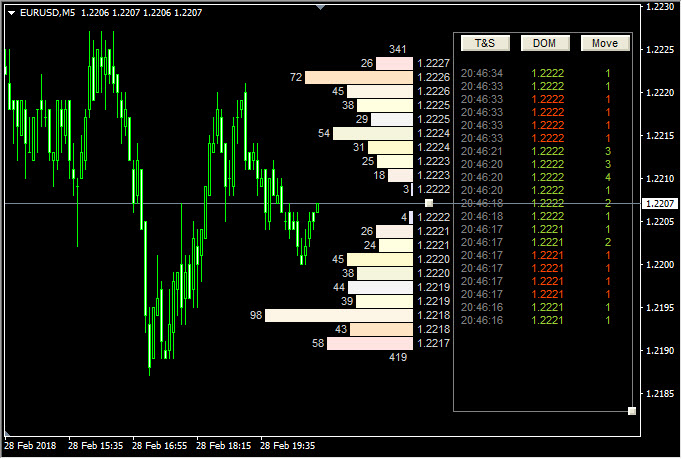Click the total bid volume 419
The height and width of the screenshot is (459, 682).
coord(398,357)
